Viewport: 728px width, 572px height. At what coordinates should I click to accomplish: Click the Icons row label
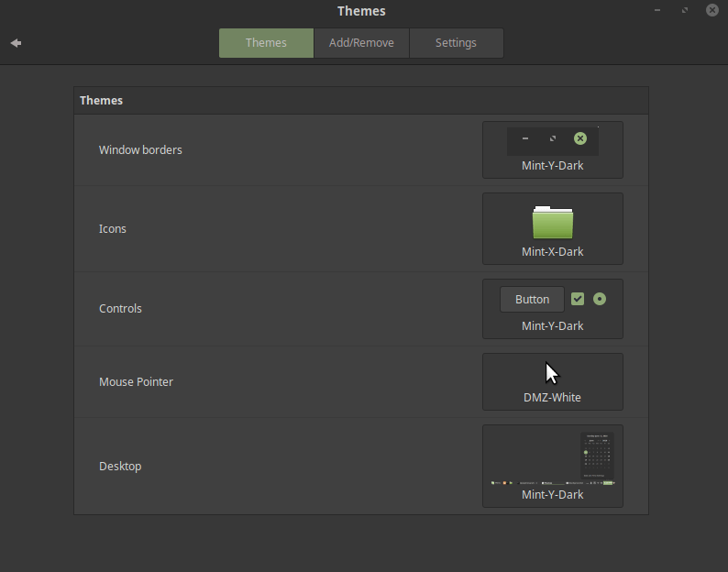113,229
